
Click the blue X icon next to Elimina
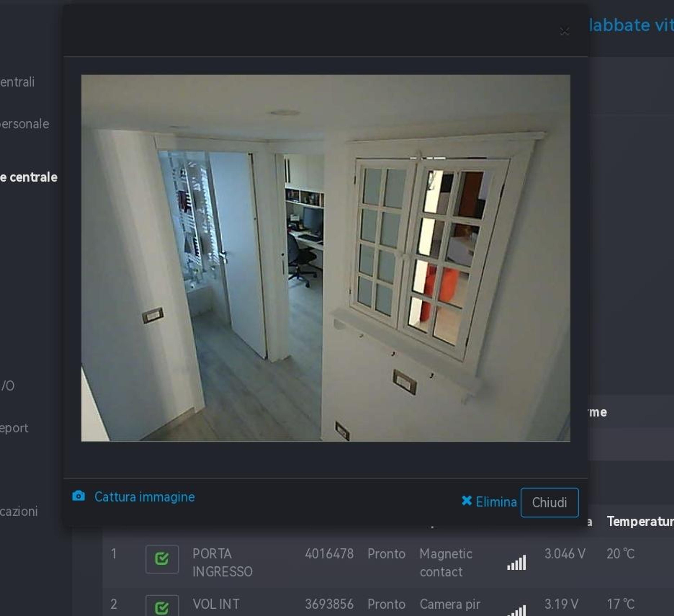[467, 501]
